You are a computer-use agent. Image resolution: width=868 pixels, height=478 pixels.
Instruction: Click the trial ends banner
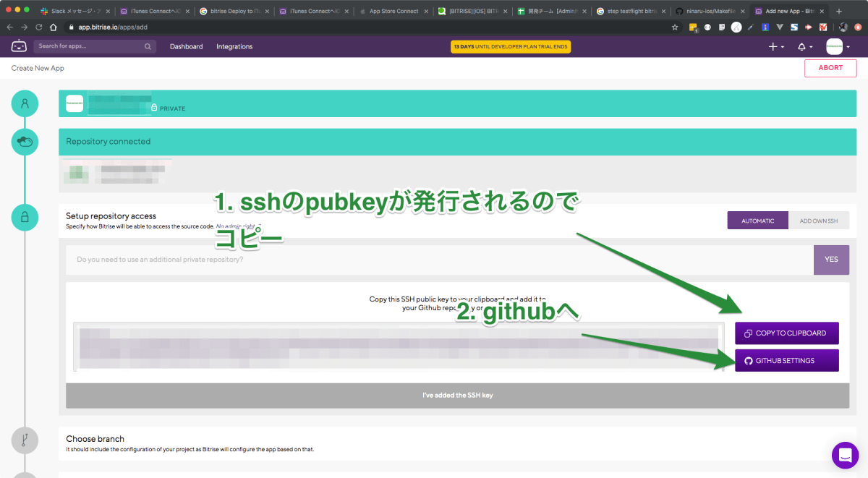pyautogui.click(x=511, y=46)
